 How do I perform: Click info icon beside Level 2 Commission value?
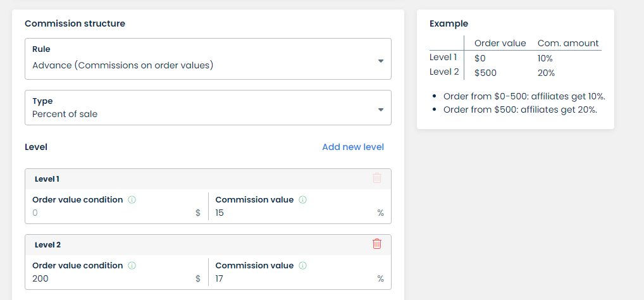(302, 266)
